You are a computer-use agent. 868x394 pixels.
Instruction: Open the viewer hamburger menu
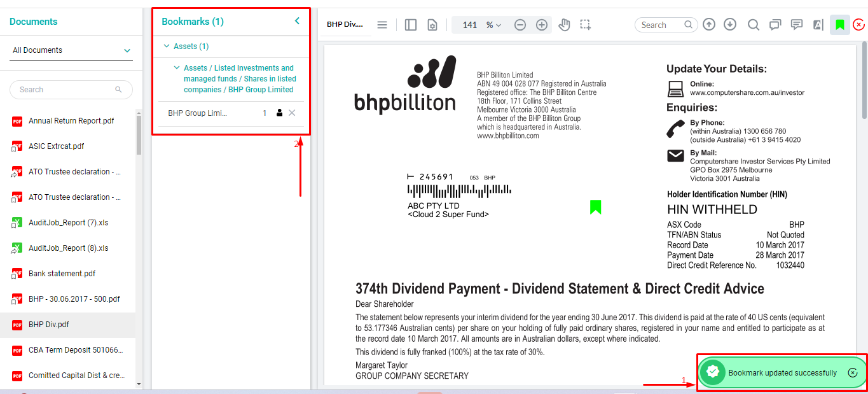click(382, 25)
